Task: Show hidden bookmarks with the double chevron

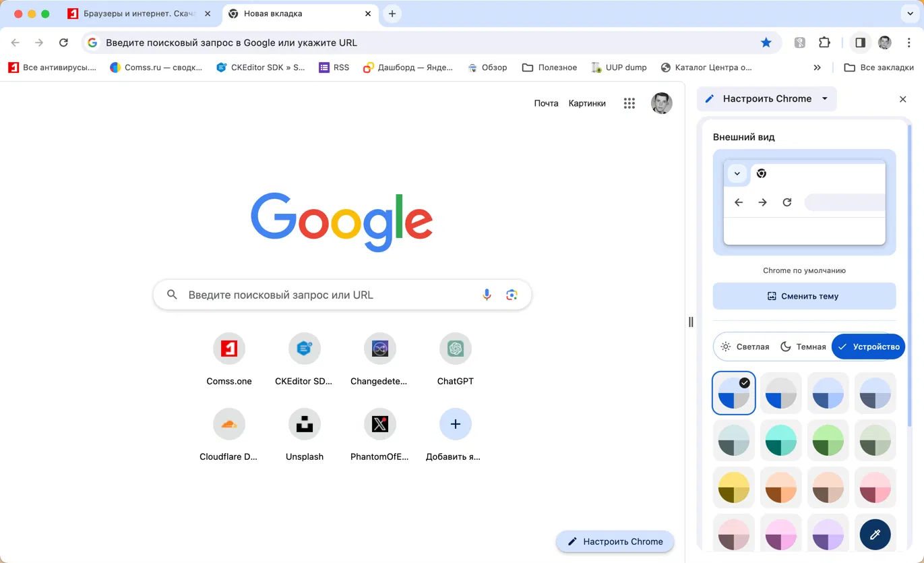Action: [818, 67]
